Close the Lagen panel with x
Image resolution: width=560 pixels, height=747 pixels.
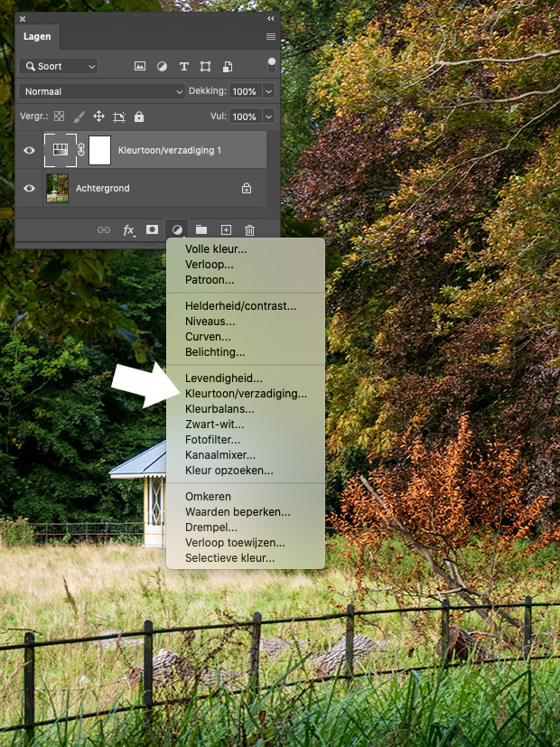coord(23,19)
